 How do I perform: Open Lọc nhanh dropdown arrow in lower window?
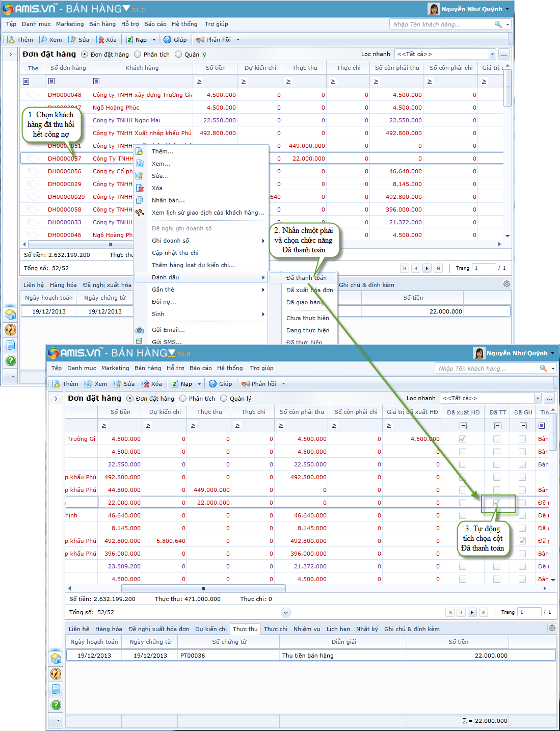(x=537, y=398)
